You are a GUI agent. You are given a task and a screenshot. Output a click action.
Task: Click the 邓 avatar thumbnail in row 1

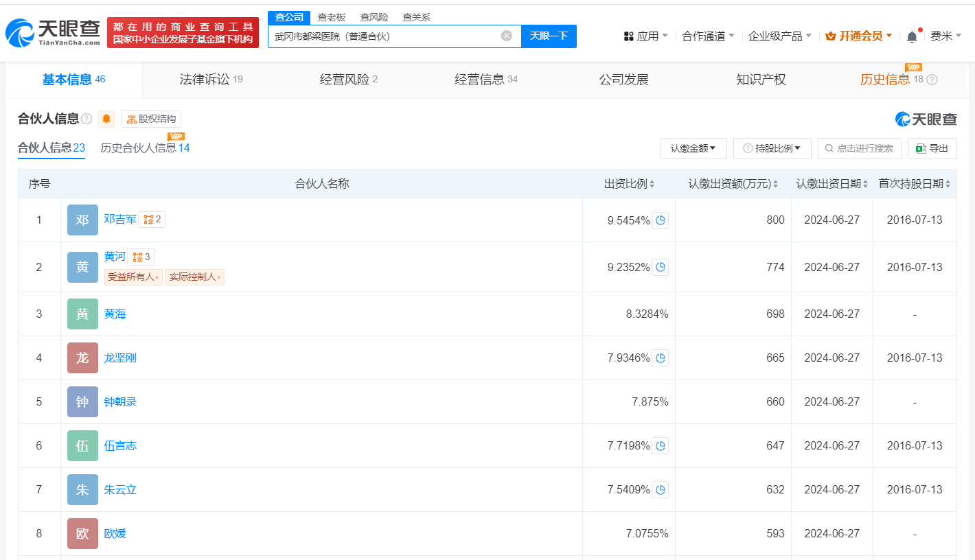(x=82, y=220)
